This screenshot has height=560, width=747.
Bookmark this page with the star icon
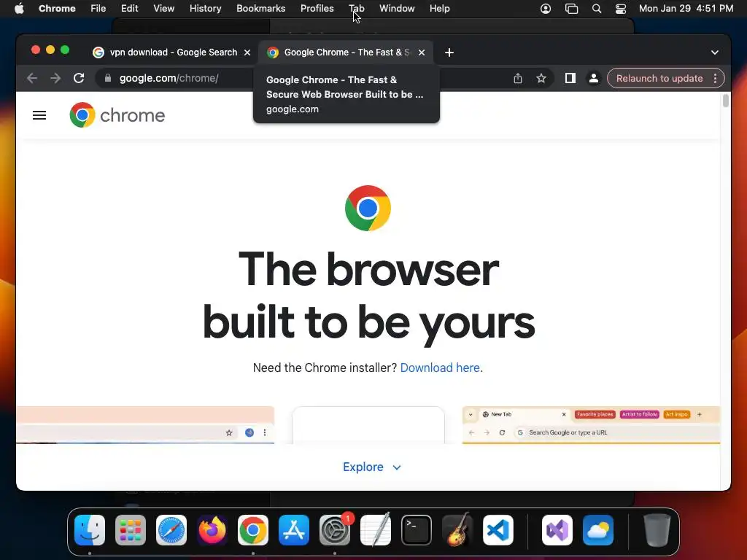tap(541, 78)
